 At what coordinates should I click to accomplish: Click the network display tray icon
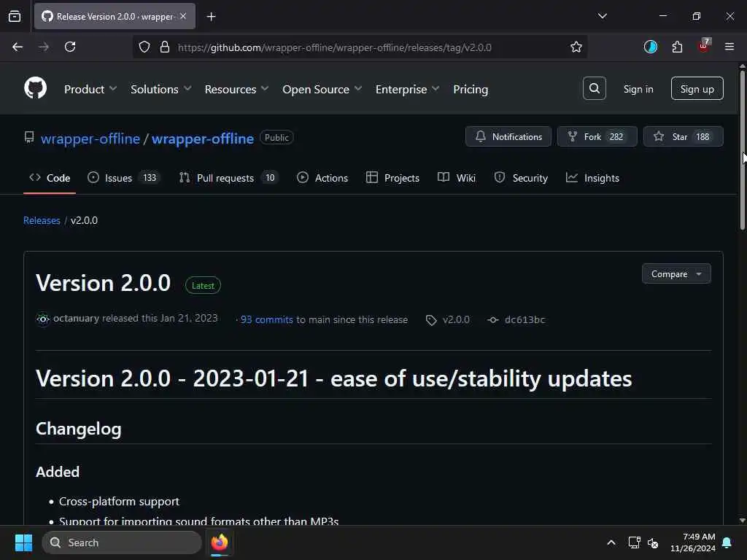pyautogui.click(x=634, y=542)
